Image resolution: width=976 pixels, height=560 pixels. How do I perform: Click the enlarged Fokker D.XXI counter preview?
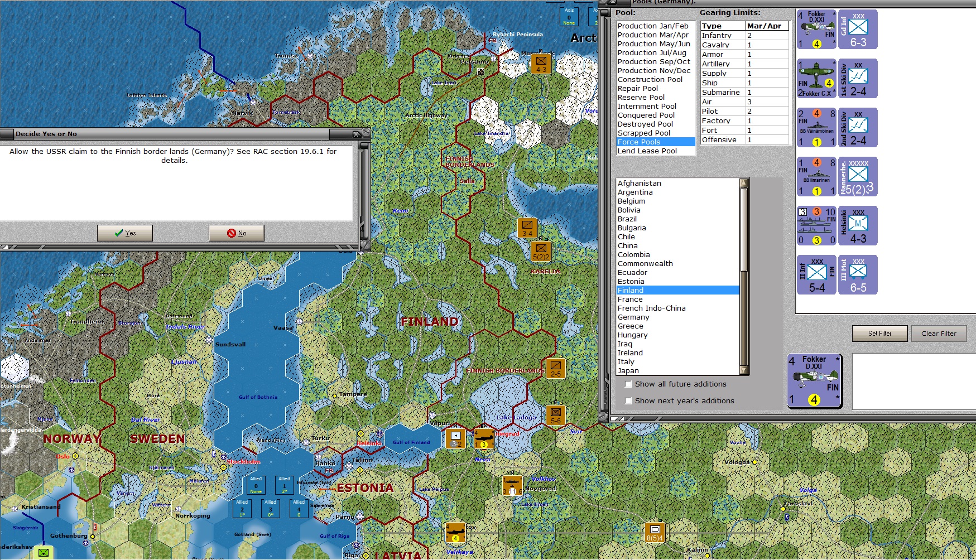(814, 380)
